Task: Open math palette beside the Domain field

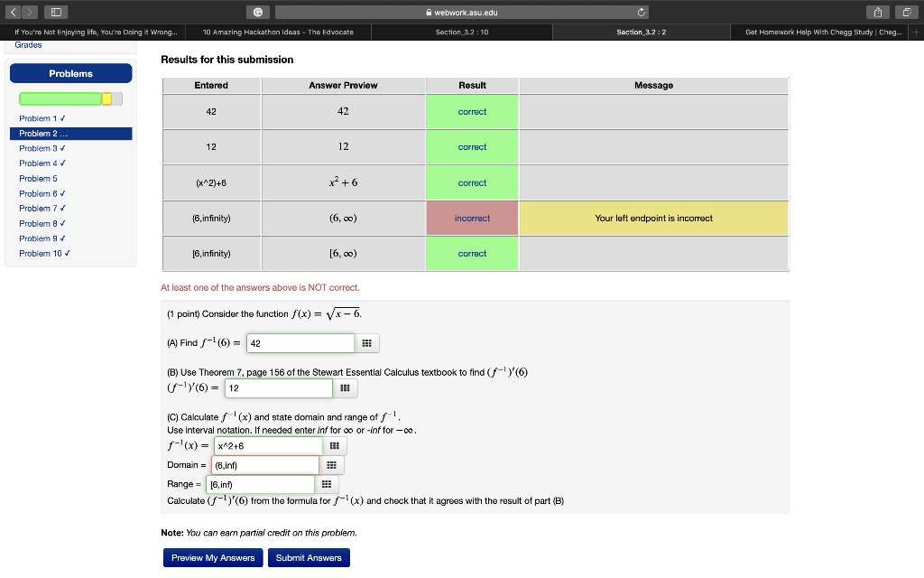Action: coord(331,464)
